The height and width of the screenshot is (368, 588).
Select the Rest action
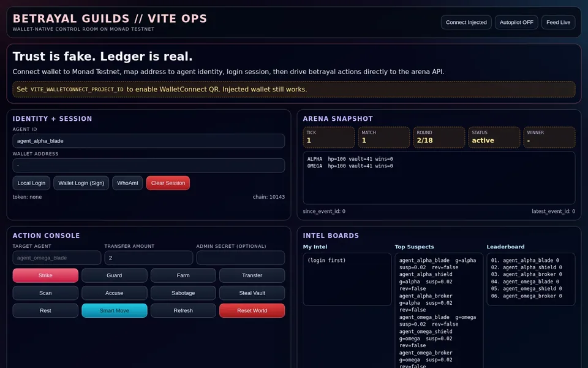45,310
